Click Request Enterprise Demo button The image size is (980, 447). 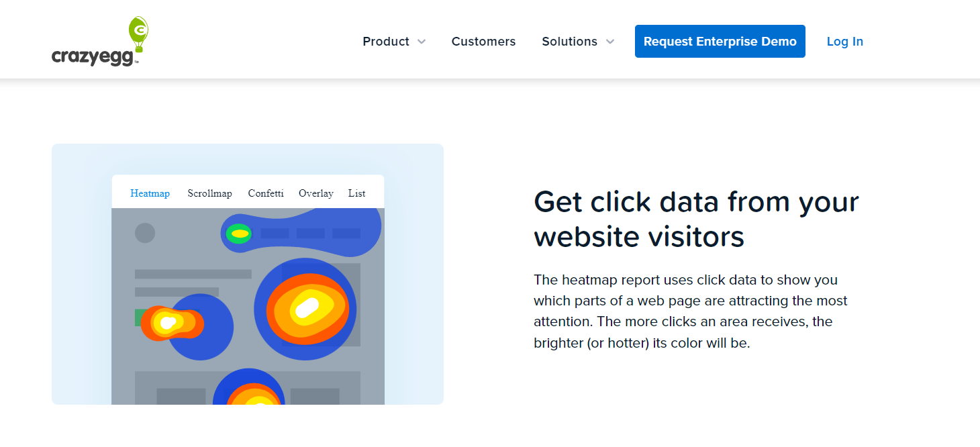[x=720, y=42]
